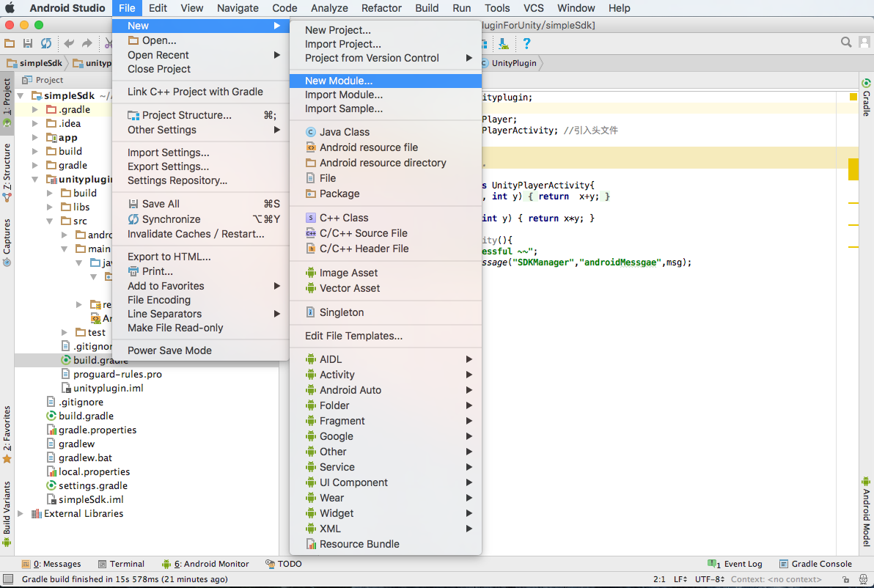Open Build Variants side panel

click(x=7, y=513)
